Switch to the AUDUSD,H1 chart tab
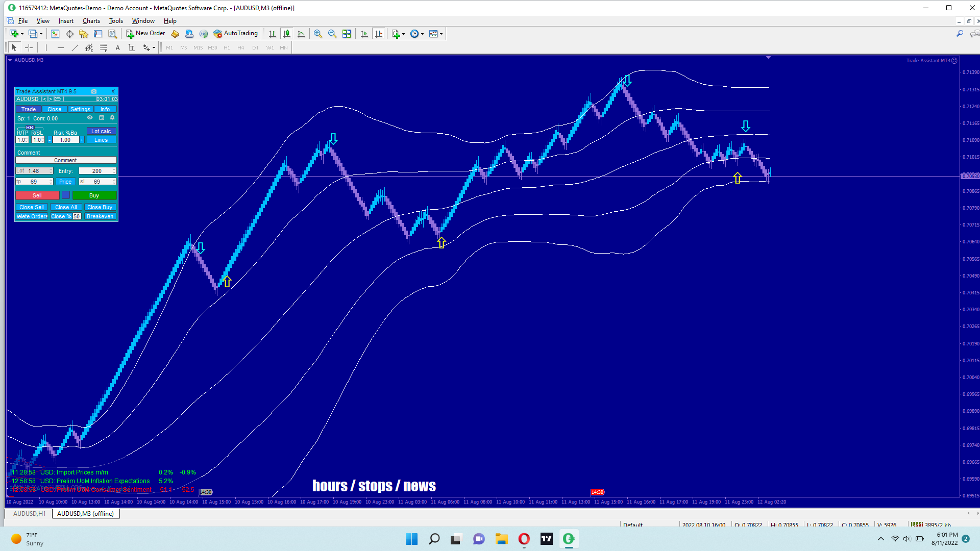The image size is (980, 551). [29, 514]
